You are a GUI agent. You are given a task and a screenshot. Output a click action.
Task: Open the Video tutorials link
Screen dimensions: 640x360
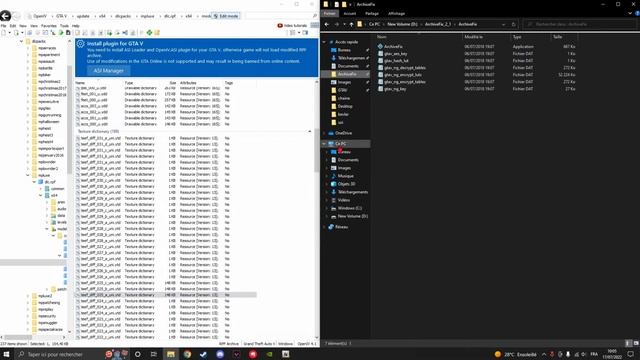point(292,25)
